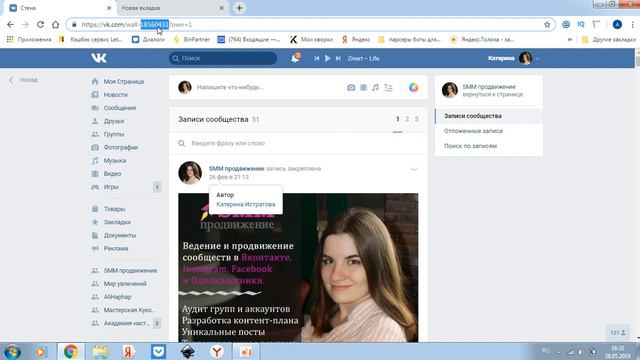Image resolution: width=640 pixels, height=360 pixels.
Task: Open notifications bell in VK header
Action: (x=295, y=58)
